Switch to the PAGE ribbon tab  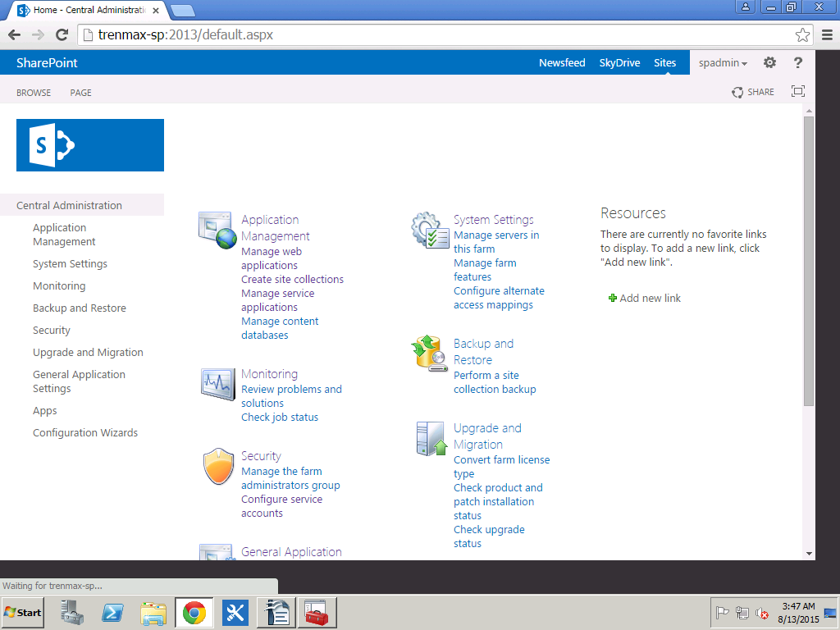[x=80, y=92]
